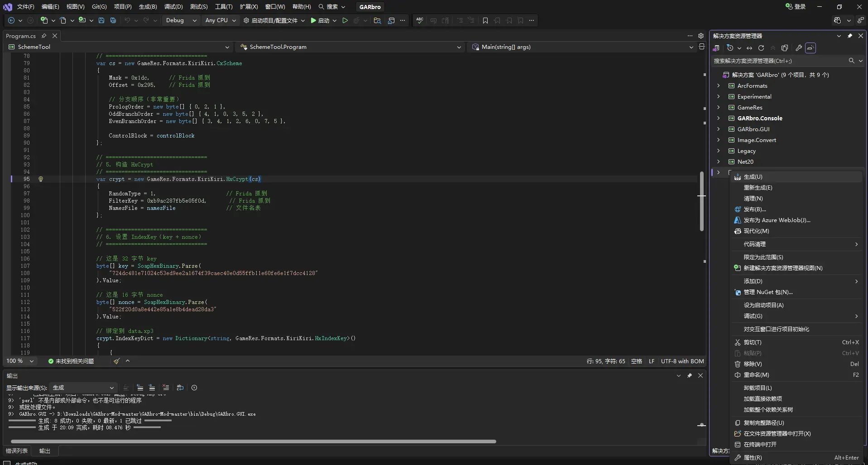Click the lightbulb quick actions icon on line 95
This screenshot has height=465, width=868.
pyautogui.click(x=41, y=179)
